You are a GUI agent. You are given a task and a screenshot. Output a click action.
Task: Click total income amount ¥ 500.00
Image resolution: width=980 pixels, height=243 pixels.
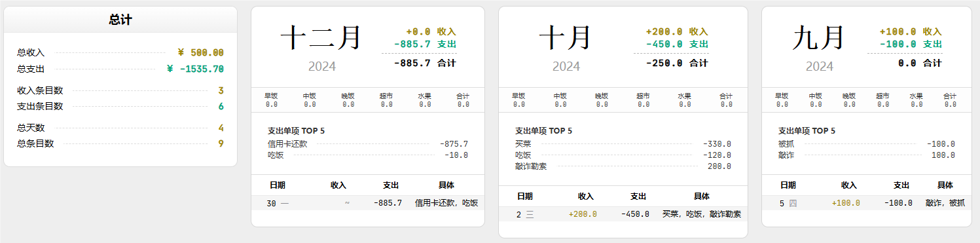(x=201, y=52)
